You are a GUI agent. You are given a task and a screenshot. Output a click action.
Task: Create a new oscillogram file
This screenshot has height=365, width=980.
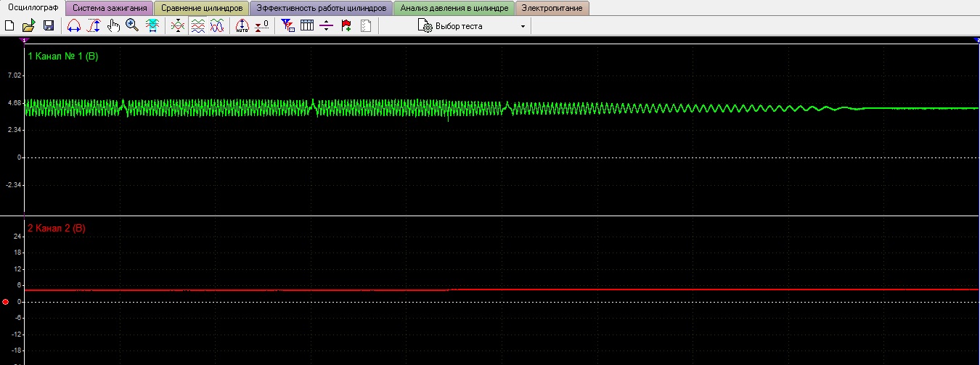click(x=9, y=25)
